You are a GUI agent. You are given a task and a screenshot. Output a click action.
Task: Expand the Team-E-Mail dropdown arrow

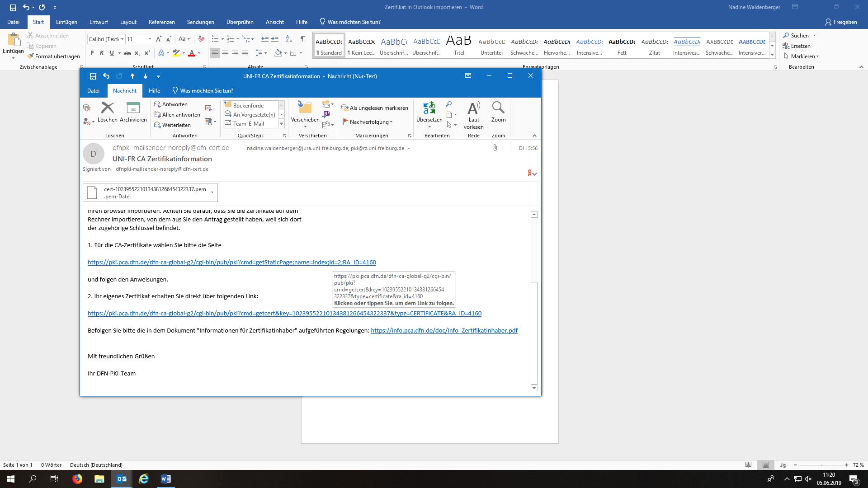pos(281,123)
